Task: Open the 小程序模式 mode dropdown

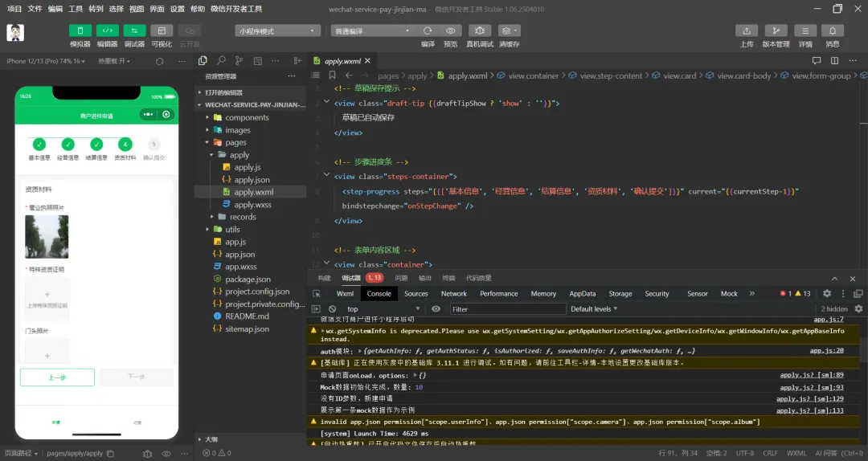Action: (278, 31)
